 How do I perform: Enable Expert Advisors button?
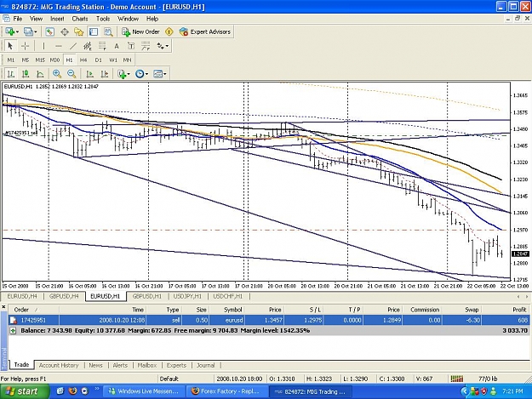tap(205, 31)
